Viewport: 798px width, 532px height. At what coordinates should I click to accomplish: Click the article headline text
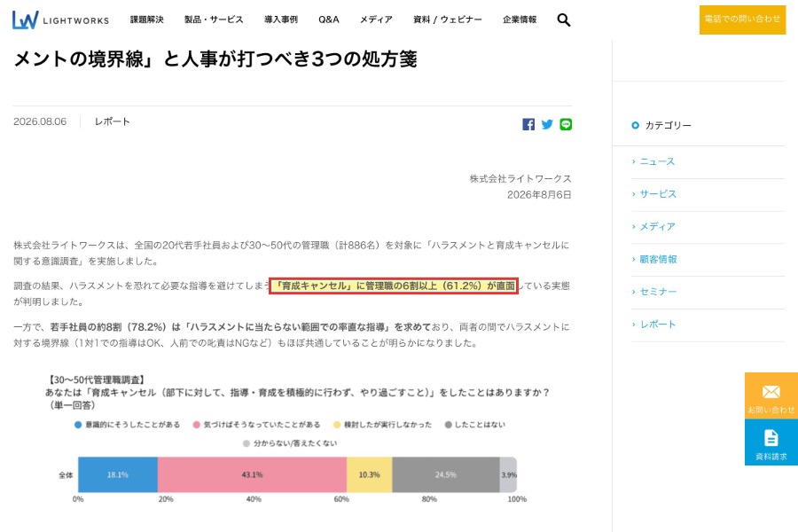coord(215,59)
